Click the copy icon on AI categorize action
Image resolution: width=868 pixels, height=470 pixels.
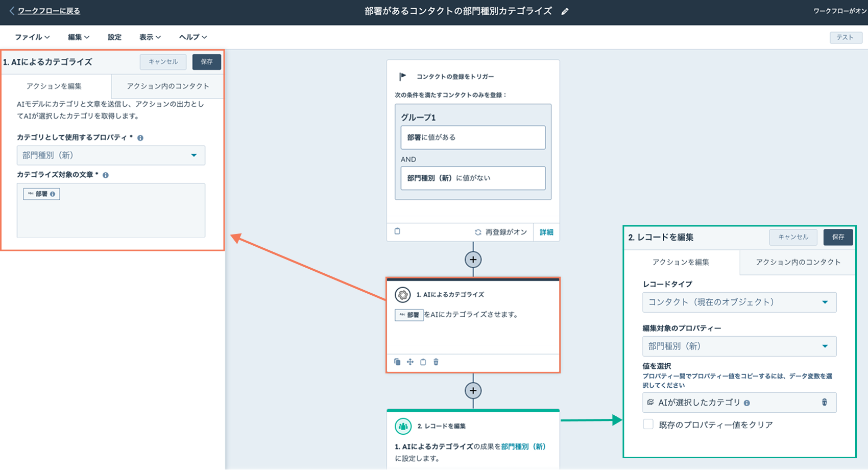(397, 362)
